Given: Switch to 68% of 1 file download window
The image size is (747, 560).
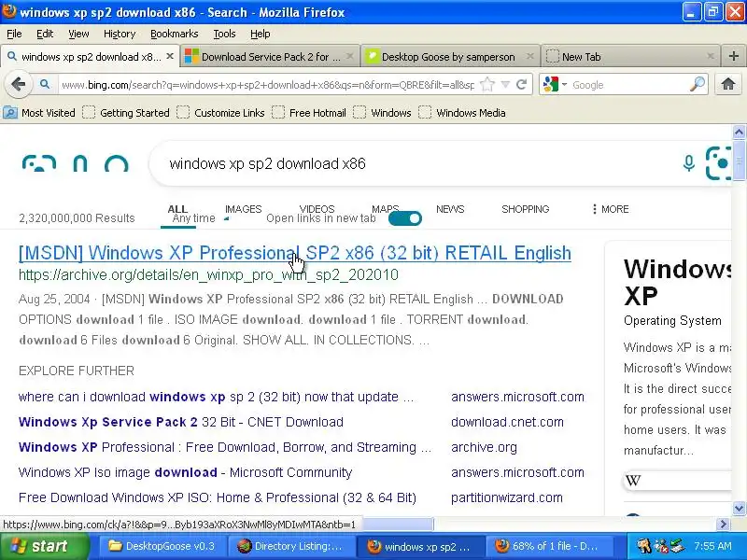Looking at the screenshot, I should point(549,546).
